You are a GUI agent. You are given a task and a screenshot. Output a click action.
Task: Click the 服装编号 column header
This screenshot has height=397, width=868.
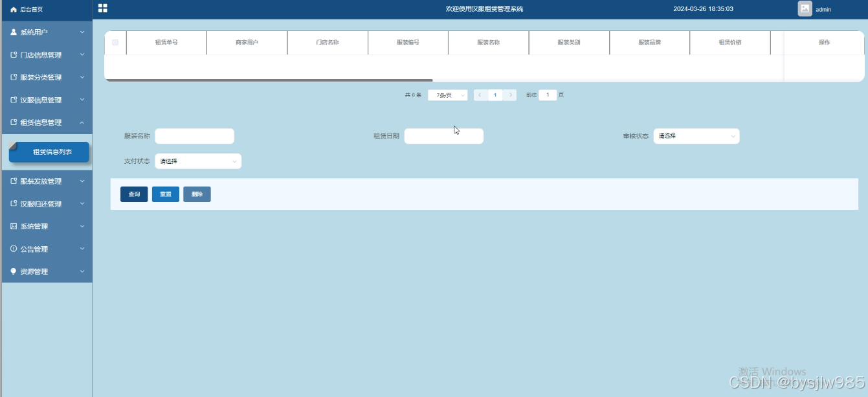pyautogui.click(x=408, y=42)
